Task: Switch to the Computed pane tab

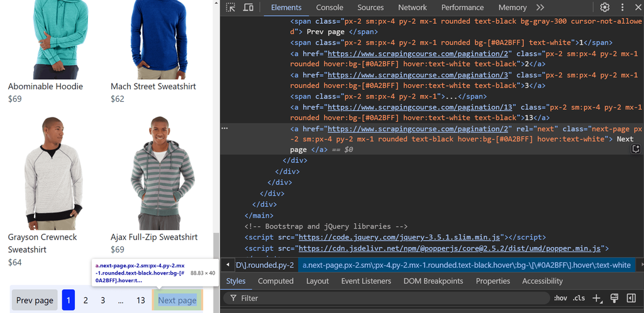Action: tap(275, 281)
